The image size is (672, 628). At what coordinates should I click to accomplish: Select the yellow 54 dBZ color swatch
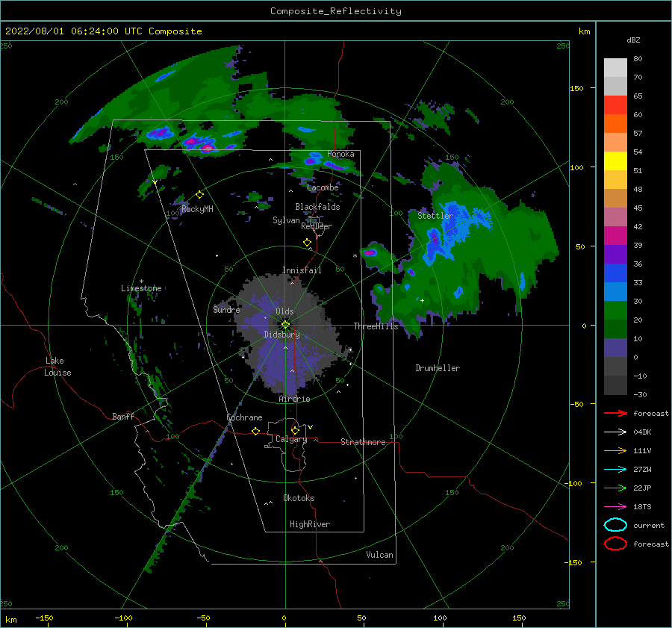[615, 161]
